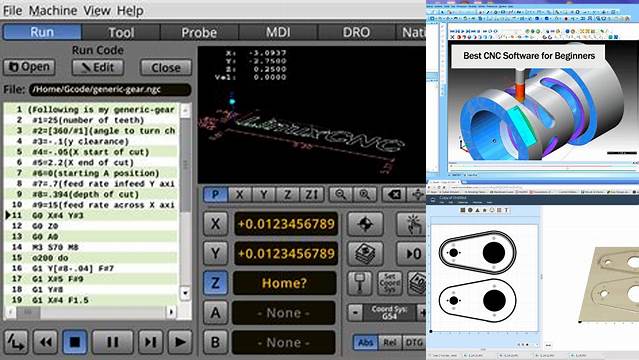The image size is (639, 360).
Task: Pause the running G-code program
Action: 112,342
